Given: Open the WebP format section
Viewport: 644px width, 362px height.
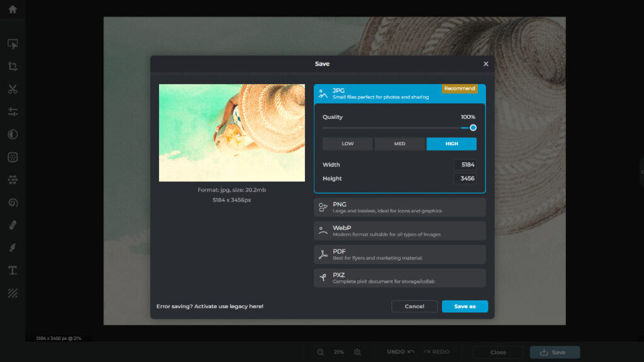Looking at the screenshot, I should (399, 231).
